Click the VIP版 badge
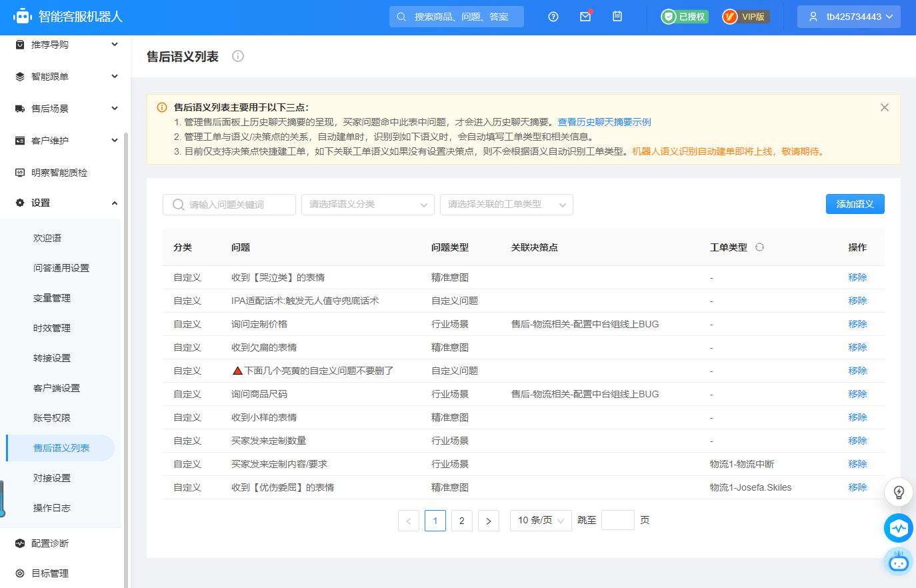Image resolution: width=916 pixels, height=588 pixels. click(746, 17)
